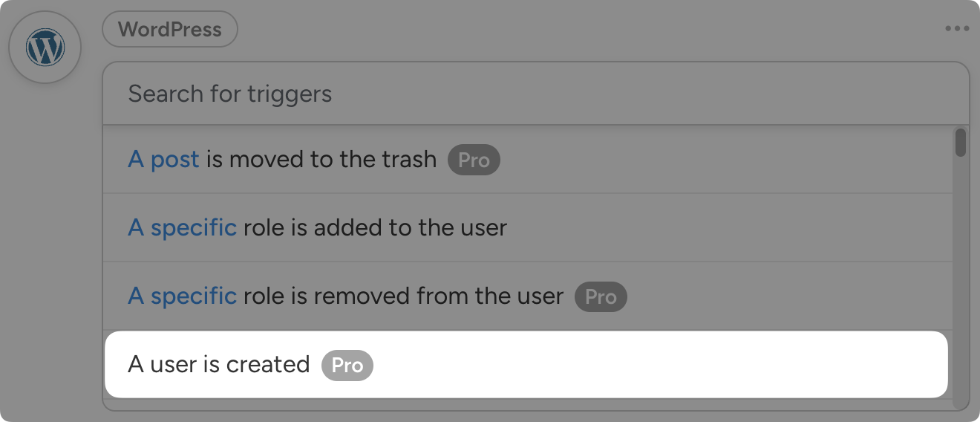980x422 pixels.
Task: Click Pro badge next to user is created
Action: click(347, 366)
